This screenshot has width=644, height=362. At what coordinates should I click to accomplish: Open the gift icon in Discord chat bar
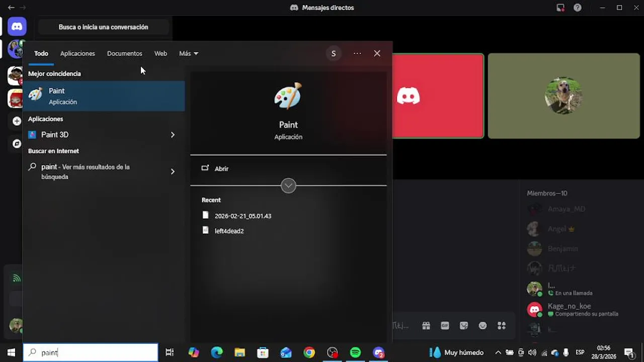tap(426, 326)
